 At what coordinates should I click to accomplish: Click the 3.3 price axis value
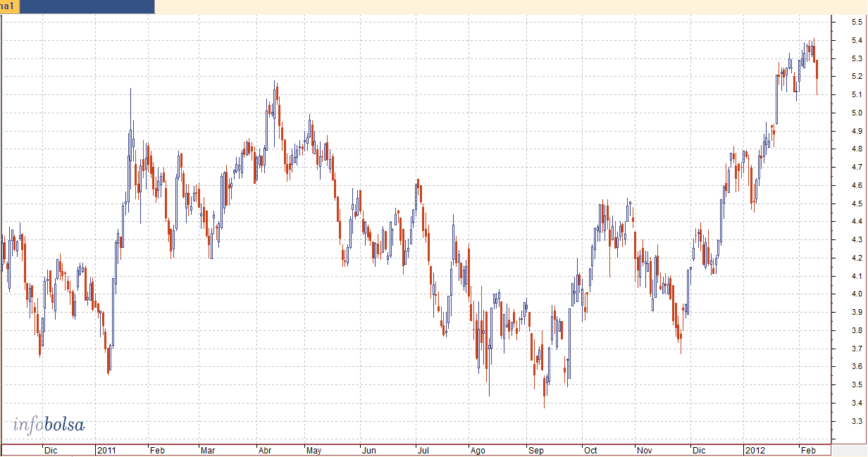click(x=857, y=421)
